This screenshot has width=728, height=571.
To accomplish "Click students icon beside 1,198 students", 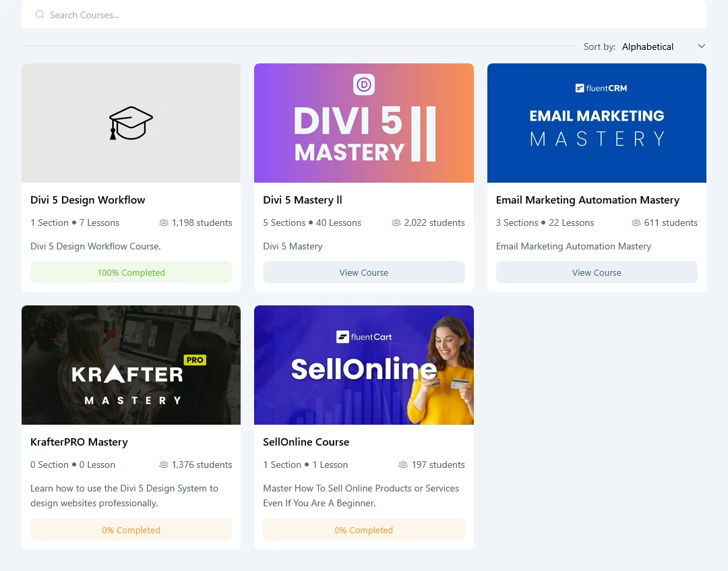I will pos(163,223).
